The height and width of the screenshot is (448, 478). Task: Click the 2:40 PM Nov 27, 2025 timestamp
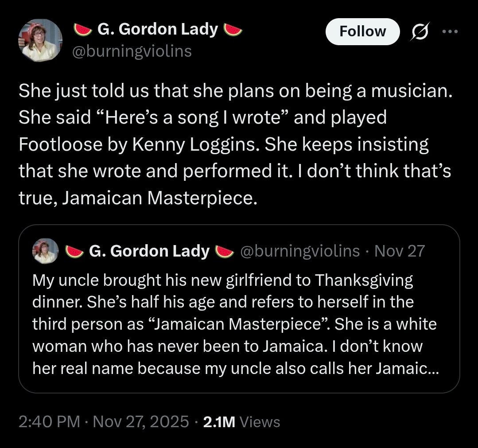click(x=104, y=421)
